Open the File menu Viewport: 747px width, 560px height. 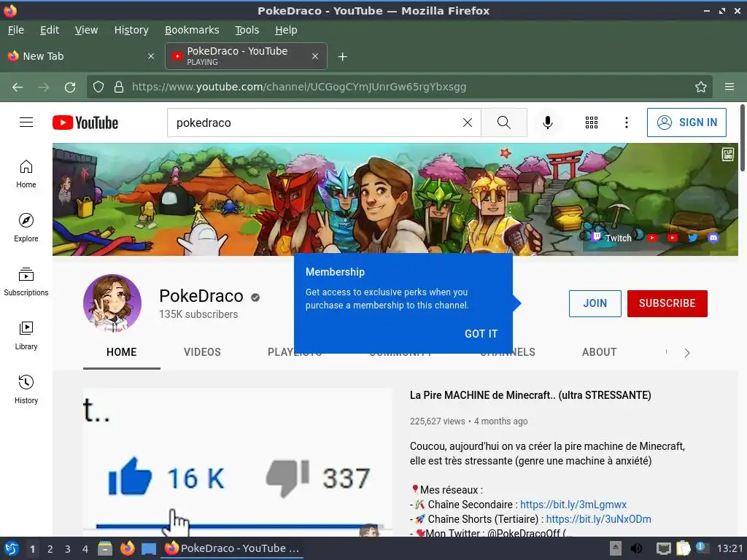pyautogui.click(x=16, y=30)
